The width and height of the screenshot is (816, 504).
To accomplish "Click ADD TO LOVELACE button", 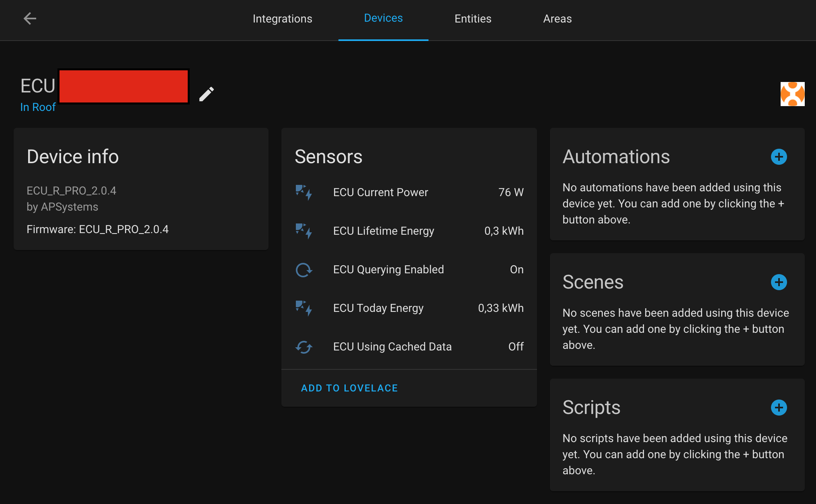I will click(x=349, y=388).
